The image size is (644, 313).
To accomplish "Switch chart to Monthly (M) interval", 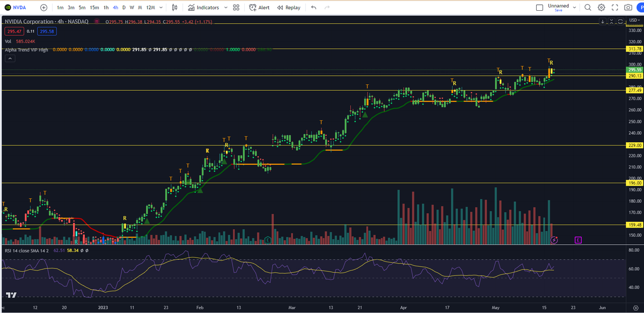I will (x=140, y=8).
